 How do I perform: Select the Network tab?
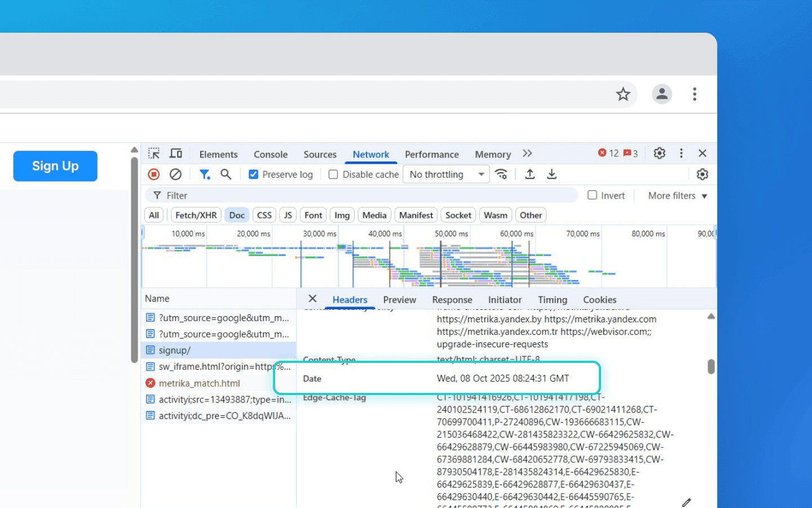coord(371,154)
